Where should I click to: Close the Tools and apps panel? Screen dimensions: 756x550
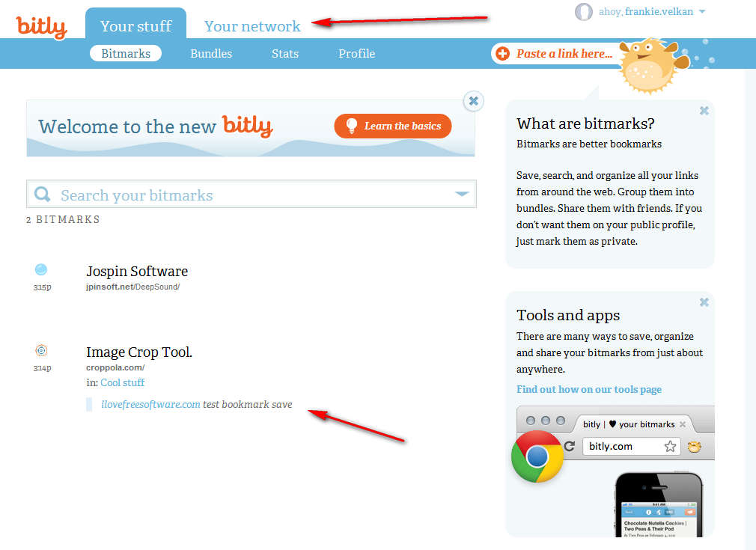[704, 302]
